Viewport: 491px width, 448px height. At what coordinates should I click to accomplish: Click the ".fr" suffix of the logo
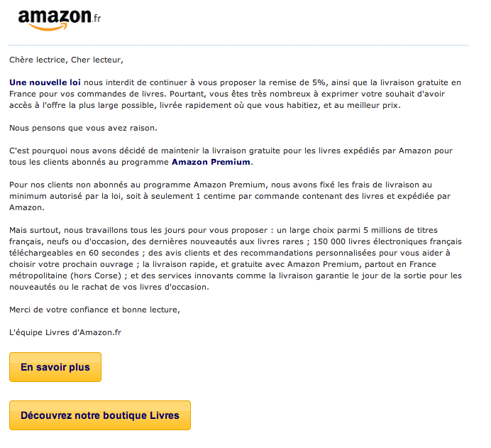[96, 18]
